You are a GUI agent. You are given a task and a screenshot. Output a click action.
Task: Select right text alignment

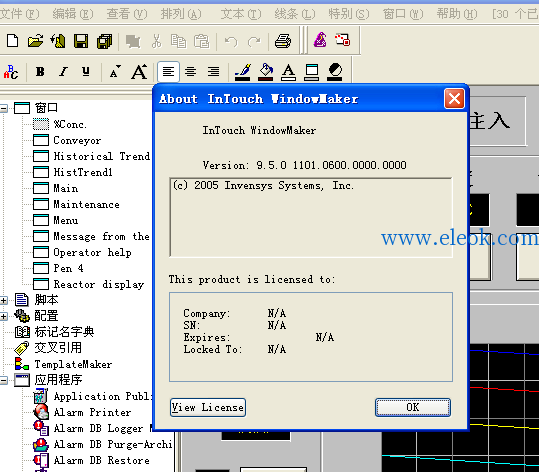(x=213, y=72)
